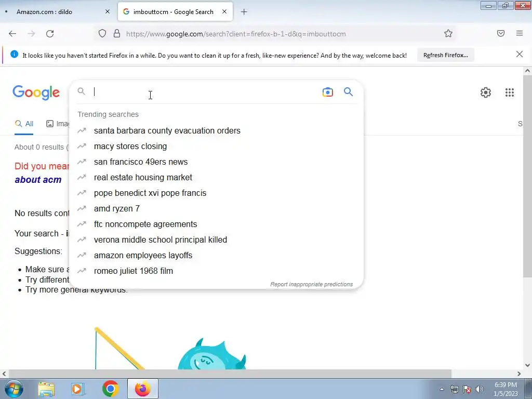The height and width of the screenshot is (399, 532).
Task: Open the tracking protection shield icon
Action: click(x=102, y=34)
